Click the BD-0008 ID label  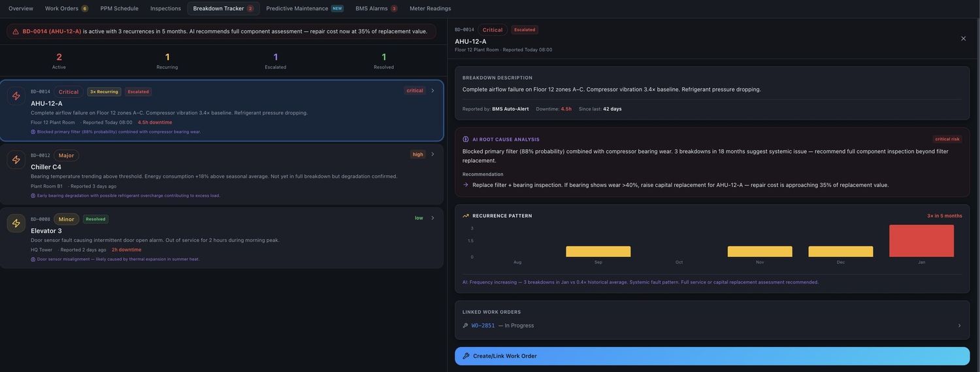[41, 219]
